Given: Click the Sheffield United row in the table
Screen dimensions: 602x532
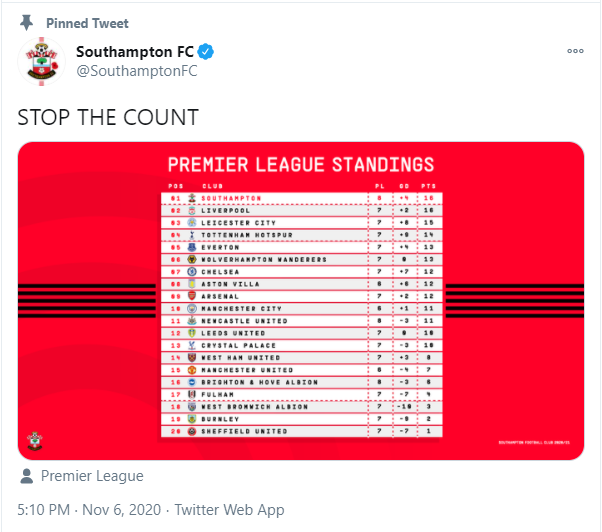Looking at the screenshot, I should tap(302, 431).
